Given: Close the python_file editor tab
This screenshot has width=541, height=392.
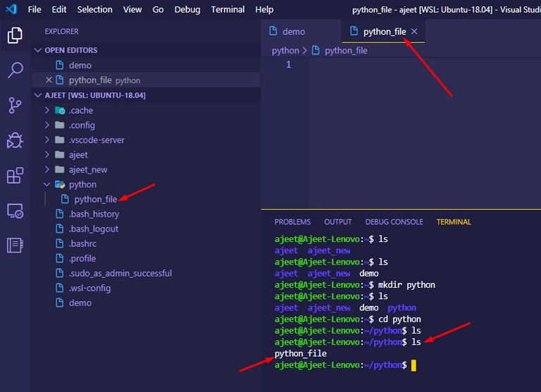Looking at the screenshot, I should (414, 32).
